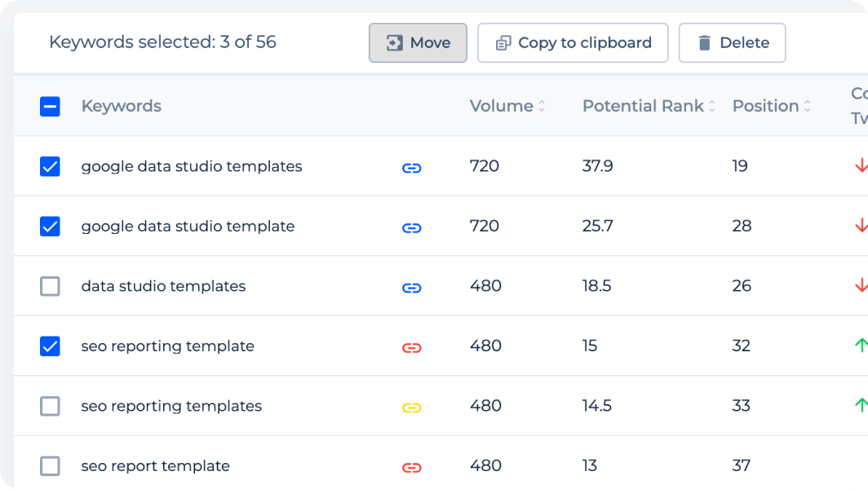868x489 pixels.
Task: Check the 'data studio templates' checkbox
Action: tap(50, 287)
